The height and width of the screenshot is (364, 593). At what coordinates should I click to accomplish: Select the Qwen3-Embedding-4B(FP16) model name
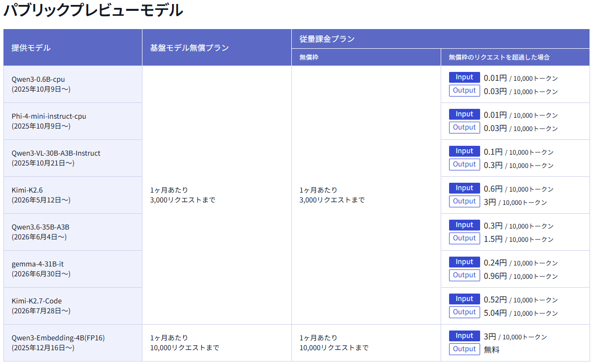click(x=58, y=338)
